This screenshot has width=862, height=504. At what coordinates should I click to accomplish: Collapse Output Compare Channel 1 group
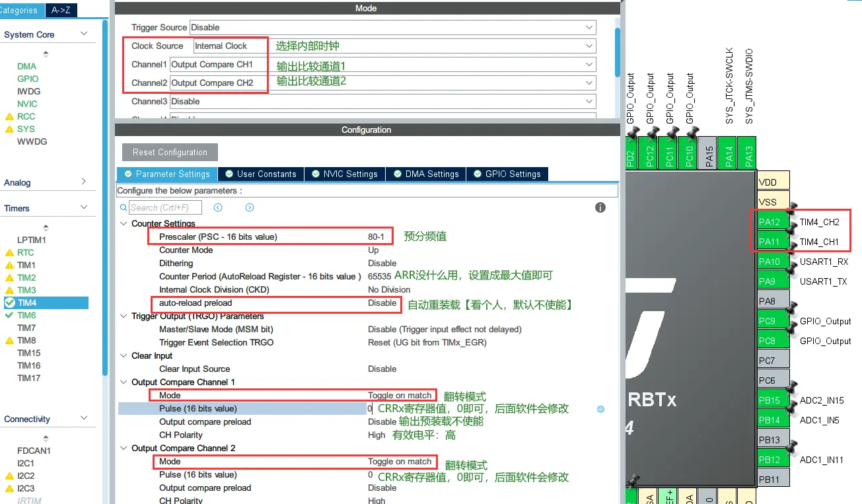click(x=124, y=382)
